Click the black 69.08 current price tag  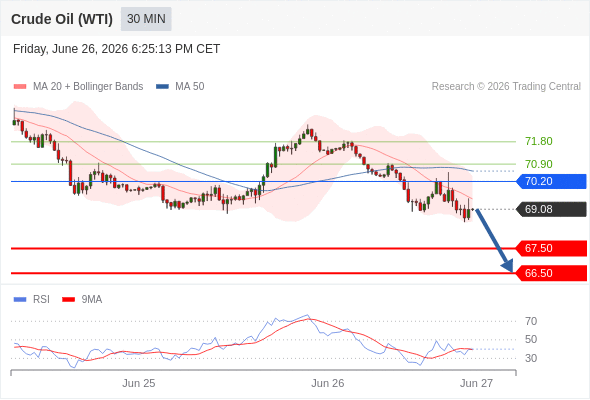pos(551,209)
